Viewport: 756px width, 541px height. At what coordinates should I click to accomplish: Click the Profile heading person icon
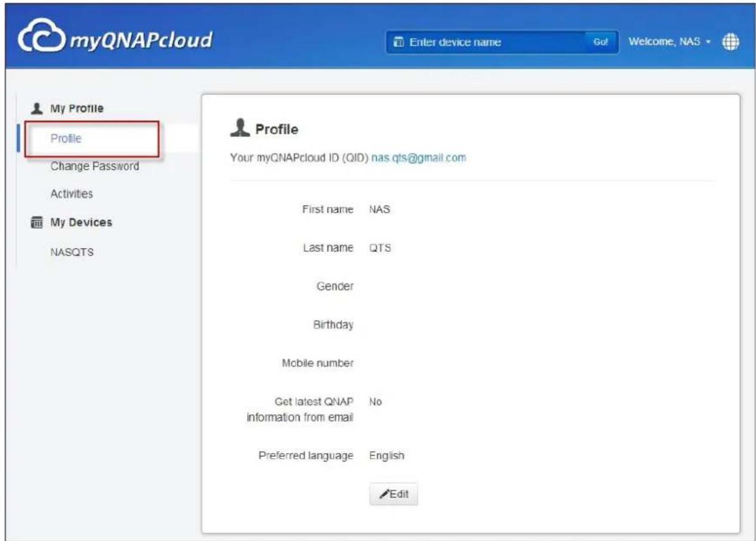[x=240, y=128]
